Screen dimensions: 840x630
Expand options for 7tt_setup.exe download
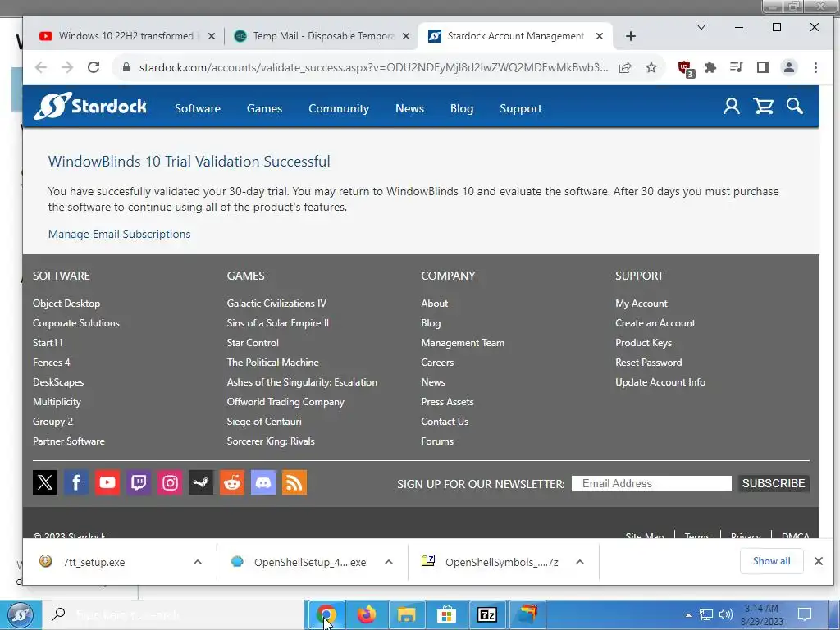[x=198, y=562]
